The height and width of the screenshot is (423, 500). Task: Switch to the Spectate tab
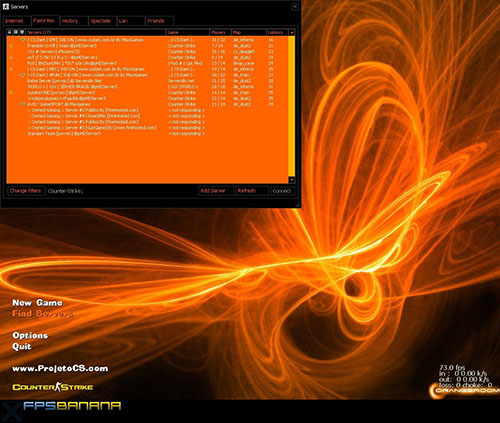[103, 21]
